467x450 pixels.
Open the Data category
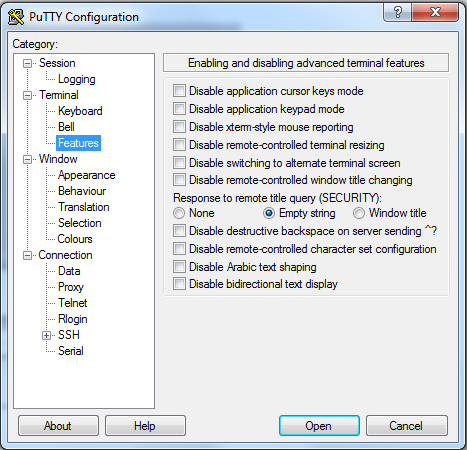pos(69,271)
